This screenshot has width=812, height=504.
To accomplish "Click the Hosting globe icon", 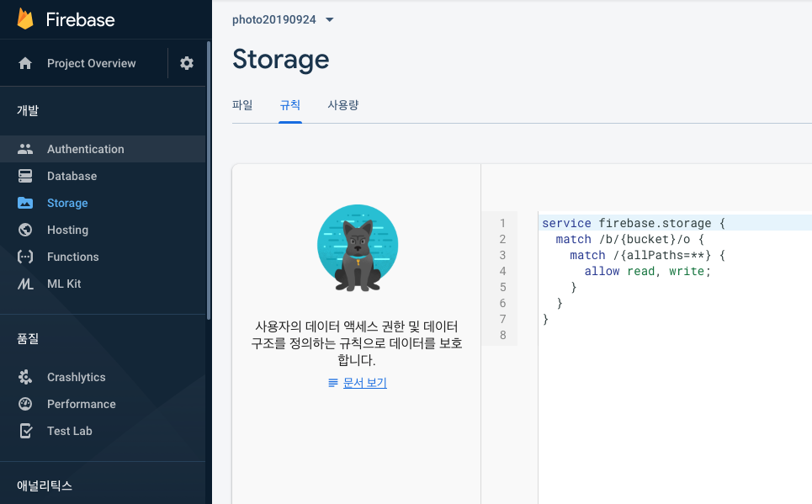I will click(x=25, y=230).
